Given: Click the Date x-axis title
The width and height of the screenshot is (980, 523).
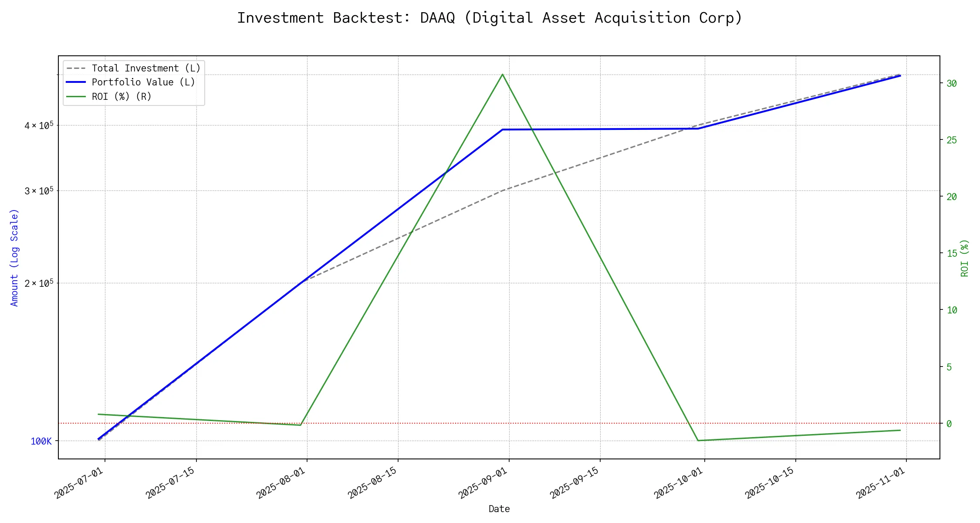Looking at the screenshot, I should click(x=499, y=509).
